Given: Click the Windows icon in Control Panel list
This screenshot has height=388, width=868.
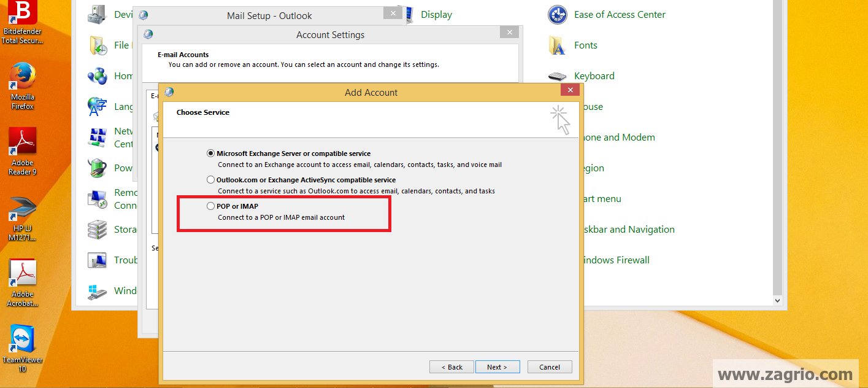Looking at the screenshot, I should 98,291.
